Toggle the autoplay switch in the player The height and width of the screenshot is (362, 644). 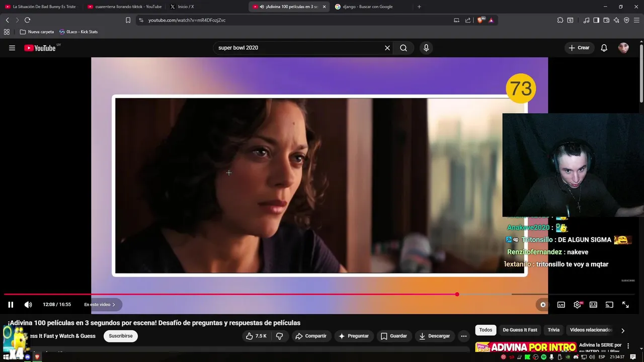pyautogui.click(x=543, y=305)
